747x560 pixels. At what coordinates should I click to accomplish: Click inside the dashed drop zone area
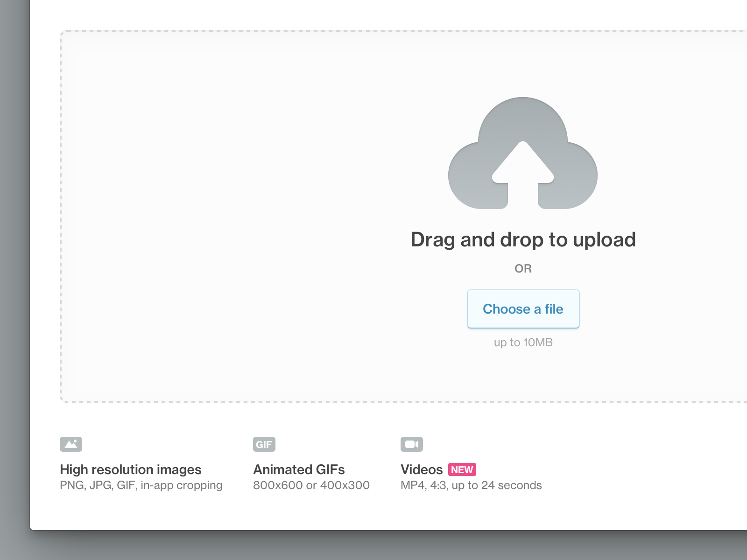pyautogui.click(x=233, y=210)
